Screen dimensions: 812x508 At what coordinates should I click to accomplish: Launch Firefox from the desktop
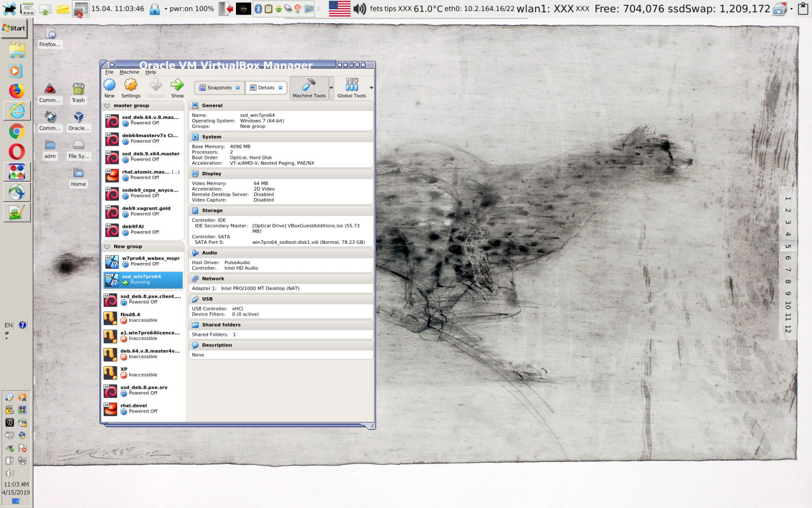pos(50,36)
